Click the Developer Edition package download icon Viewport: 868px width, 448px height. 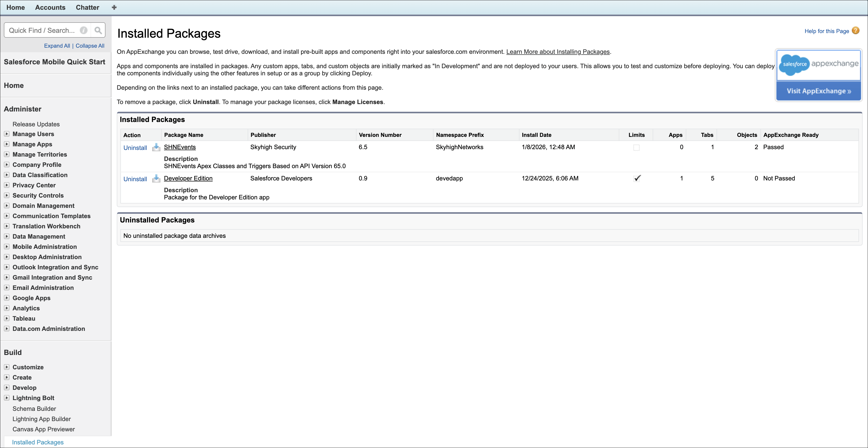156,179
